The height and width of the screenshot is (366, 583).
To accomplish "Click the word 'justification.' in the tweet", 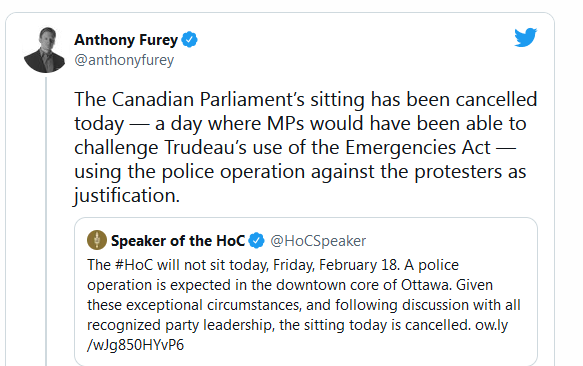I will (127, 196).
